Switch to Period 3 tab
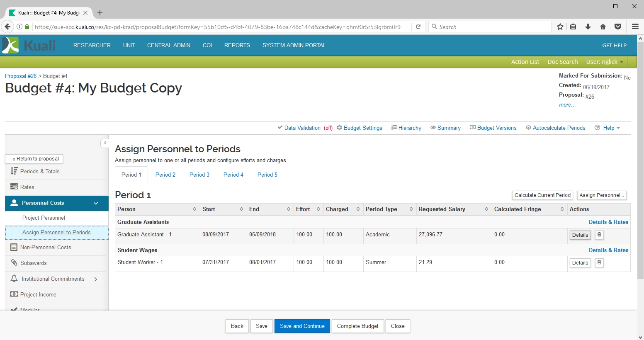Screen dimensions: 644x340 tap(199, 175)
